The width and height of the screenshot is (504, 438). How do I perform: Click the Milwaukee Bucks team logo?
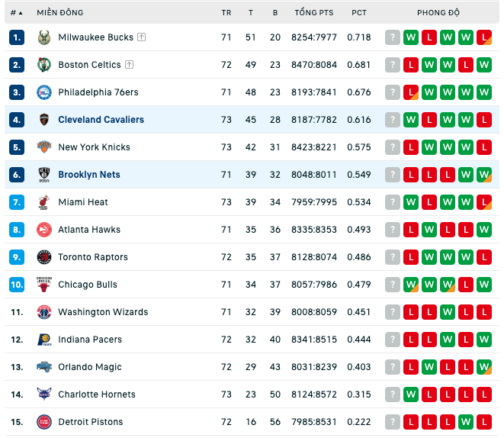pyautogui.click(x=44, y=37)
